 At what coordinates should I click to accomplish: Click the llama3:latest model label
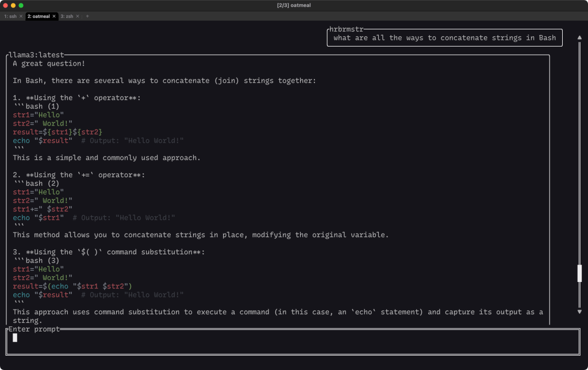coord(36,55)
